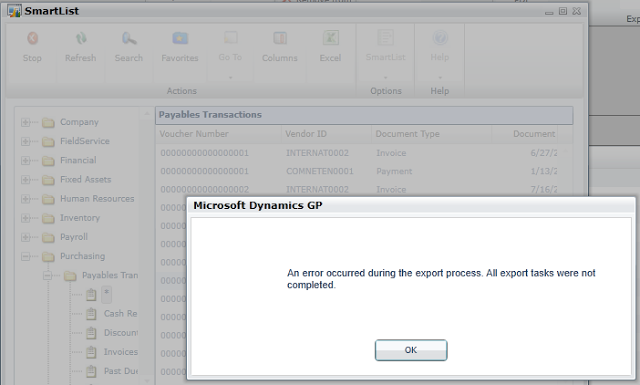Image resolution: width=640 pixels, height=385 pixels.
Task: Select the Invoices favorite item
Action: 121,352
